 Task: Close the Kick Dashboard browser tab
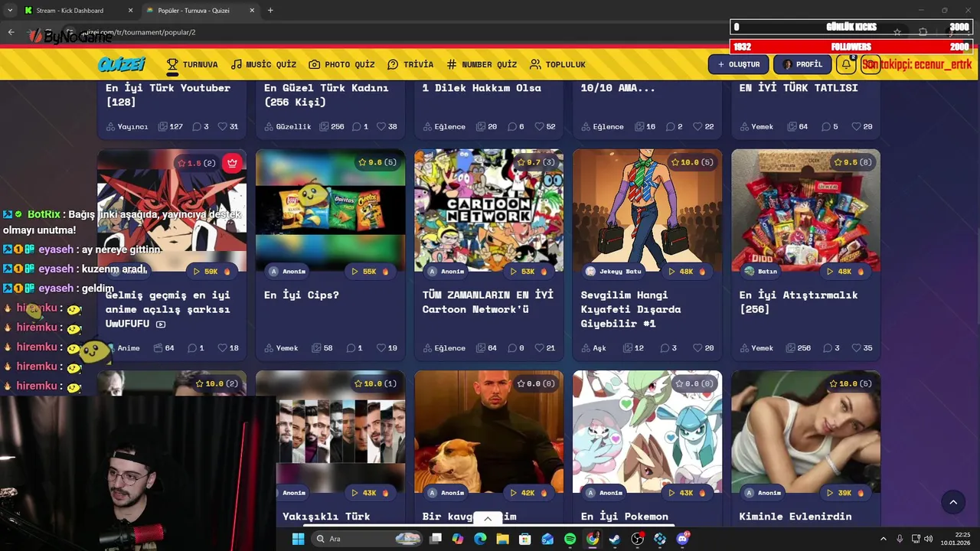[x=130, y=11]
